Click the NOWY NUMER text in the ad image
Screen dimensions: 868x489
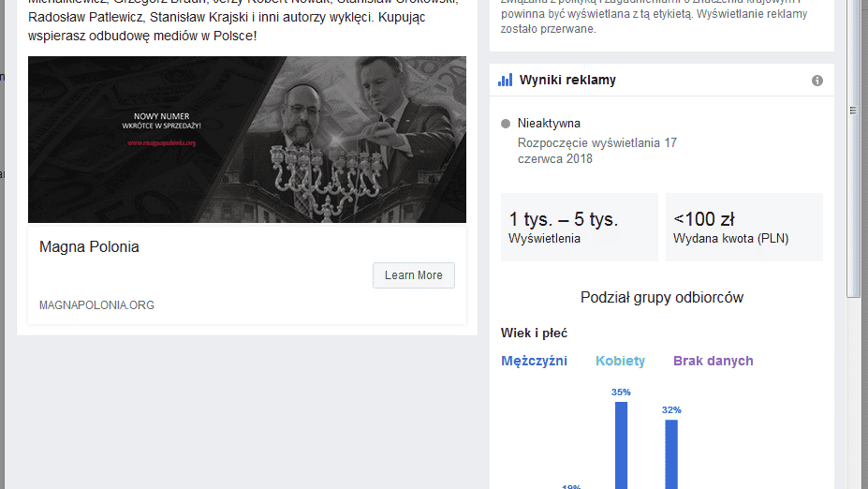[x=162, y=116]
